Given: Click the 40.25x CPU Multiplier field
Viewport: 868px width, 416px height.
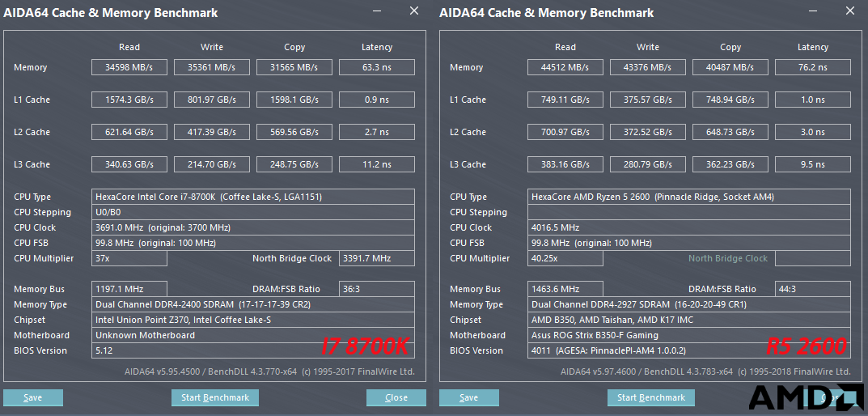Looking at the screenshot, I should 565,258.
